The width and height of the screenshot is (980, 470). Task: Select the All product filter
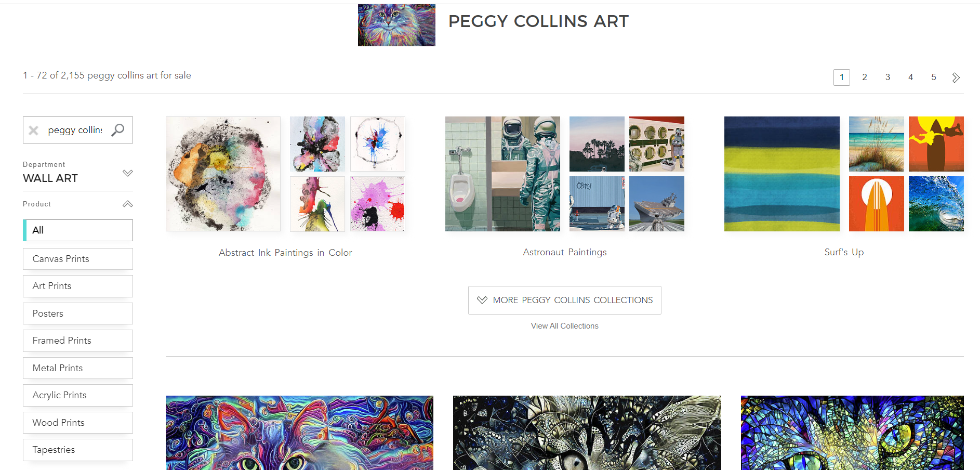coord(78,230)
